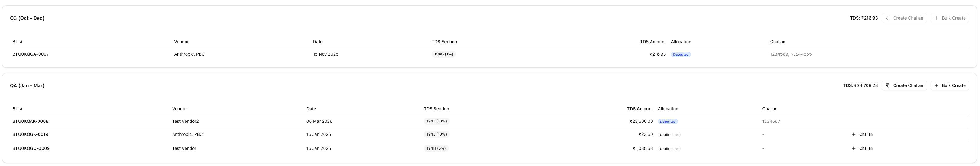Image resolution: width=980 pixels, height=166 pixels.
Task: Select bill BTU0KQGK-0019 row
Action: (x=30, y=134)
